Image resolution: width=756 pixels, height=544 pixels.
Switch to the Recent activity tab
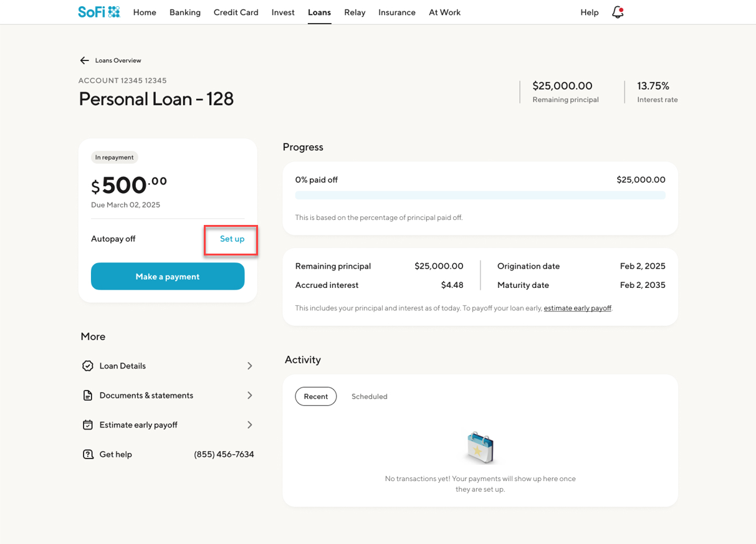tap(316, 396)
